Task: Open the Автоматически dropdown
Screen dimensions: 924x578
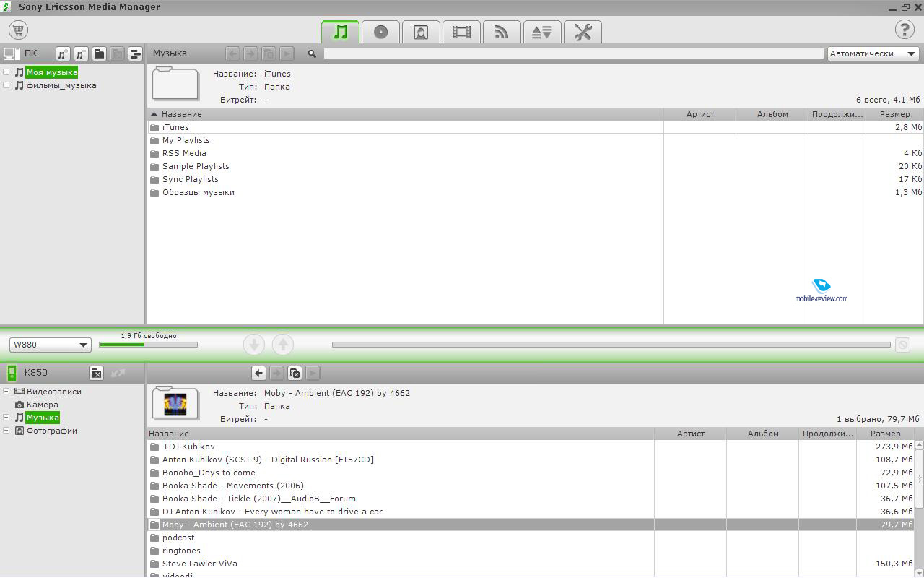Action: (873, 53)
